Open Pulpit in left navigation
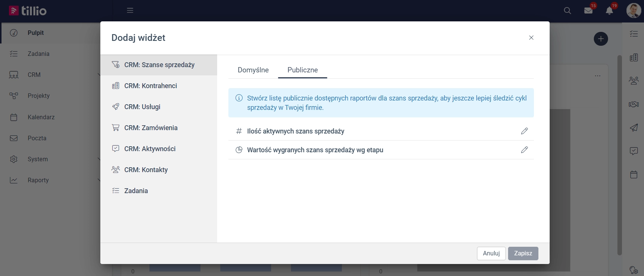 point(51,33)
